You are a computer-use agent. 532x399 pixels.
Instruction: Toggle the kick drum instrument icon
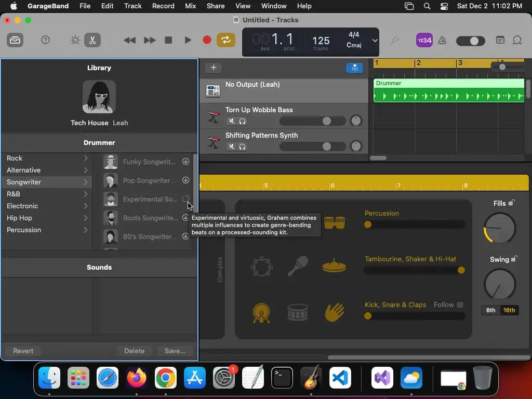tap(261, 312)
